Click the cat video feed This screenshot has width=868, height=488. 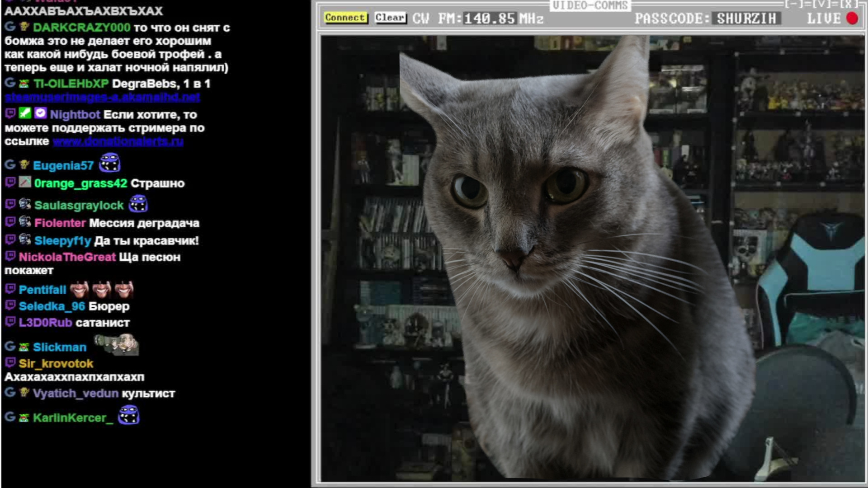(x=592, y=258)
